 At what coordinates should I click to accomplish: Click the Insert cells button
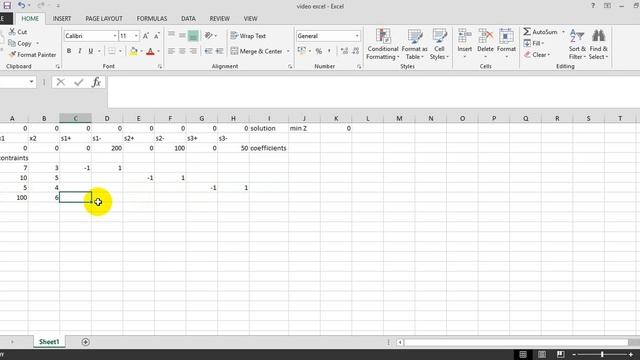click(x=464, y=44)
